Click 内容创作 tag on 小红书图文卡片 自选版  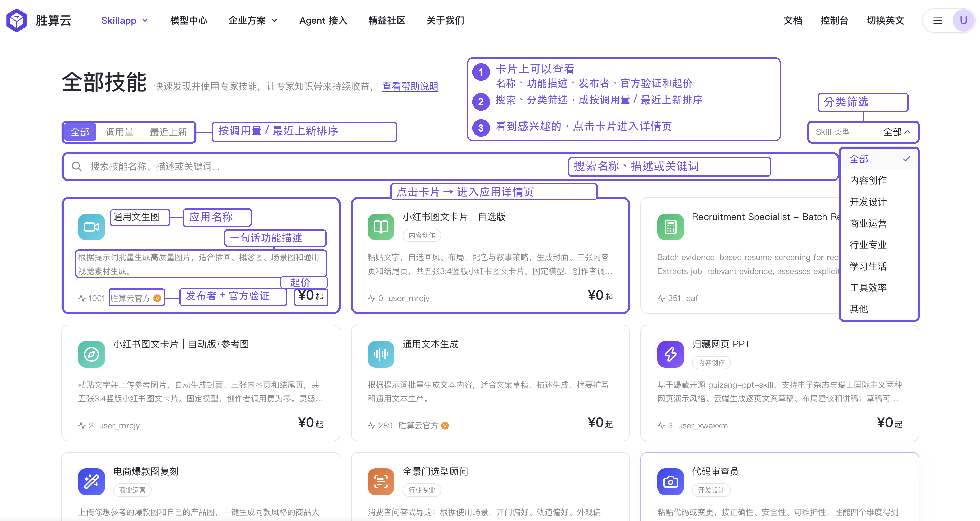tap(422, 236)
